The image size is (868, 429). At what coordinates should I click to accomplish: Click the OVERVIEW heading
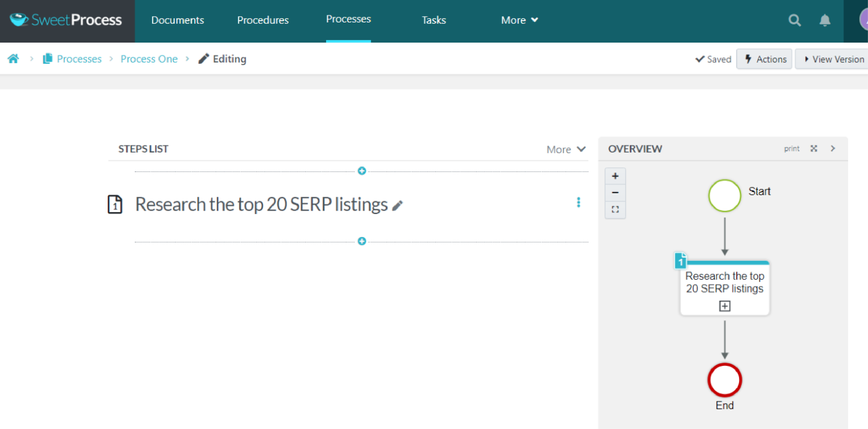point(635,149)
